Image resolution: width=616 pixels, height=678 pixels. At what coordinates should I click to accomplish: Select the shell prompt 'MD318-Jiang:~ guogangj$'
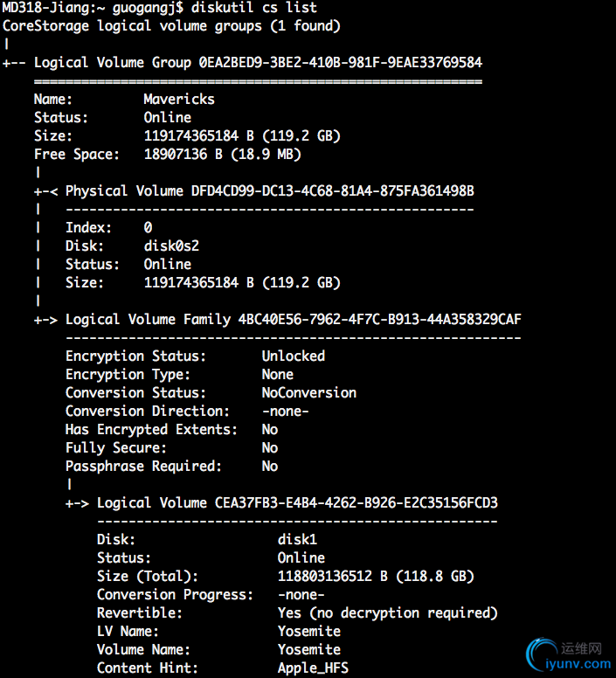click(93, 8)
